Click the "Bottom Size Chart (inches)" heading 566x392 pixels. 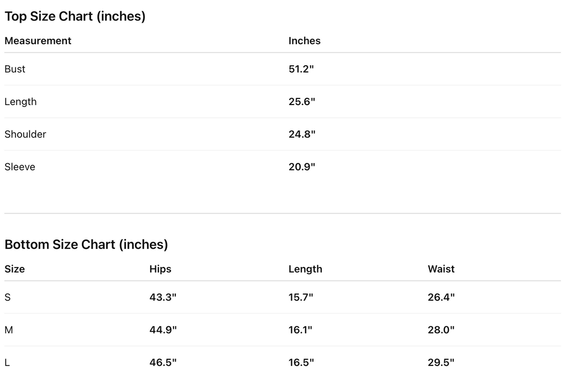pyautogui.click(x=86, y=244)
